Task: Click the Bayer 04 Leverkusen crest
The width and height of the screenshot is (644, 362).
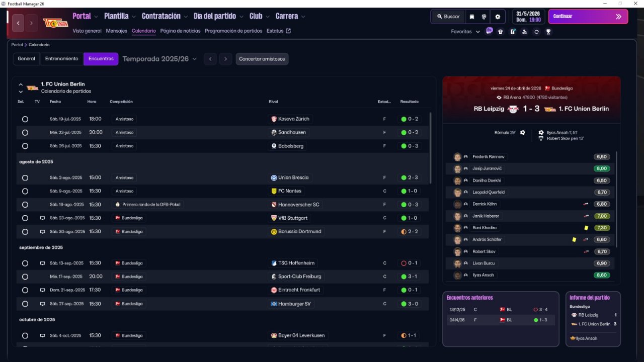Action: (x=274, y=335)
